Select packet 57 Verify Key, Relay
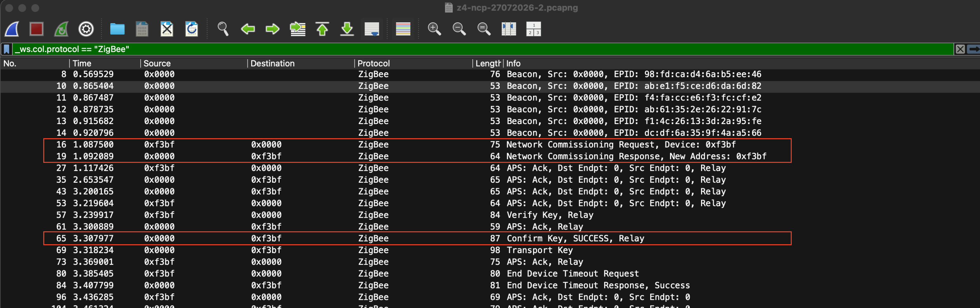Screen dimensions: 980x308 490,215
